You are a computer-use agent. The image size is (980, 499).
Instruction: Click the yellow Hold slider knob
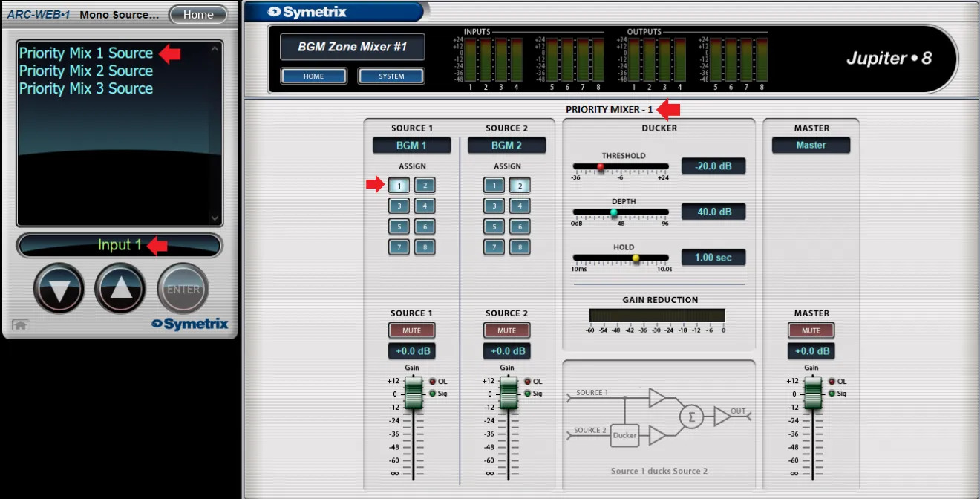[x=636, y=258]
